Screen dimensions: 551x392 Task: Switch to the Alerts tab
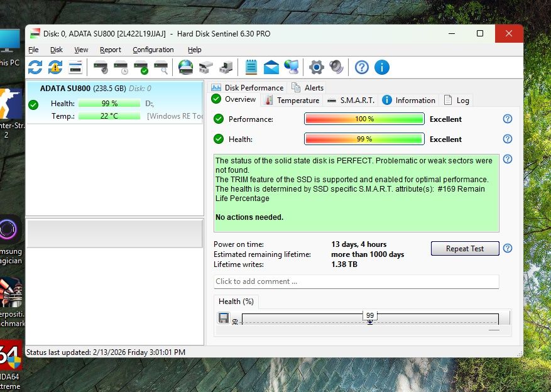coord(307,87)
